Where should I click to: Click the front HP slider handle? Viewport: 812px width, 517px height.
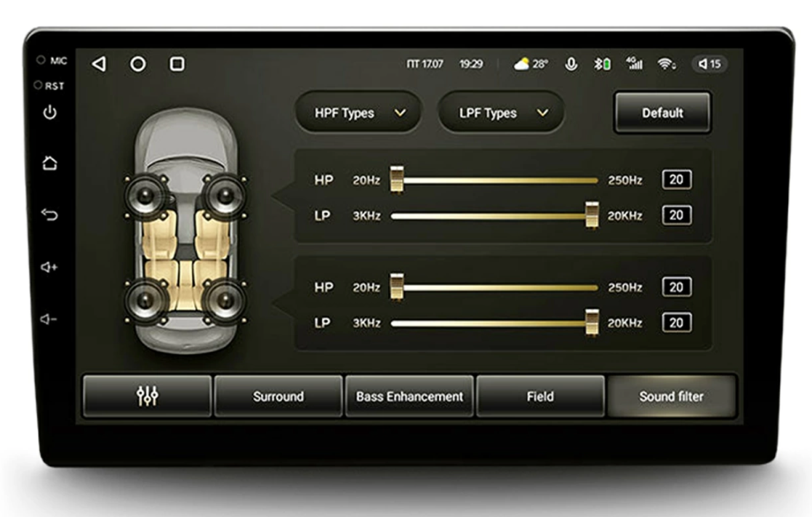[x=397, y=180]
